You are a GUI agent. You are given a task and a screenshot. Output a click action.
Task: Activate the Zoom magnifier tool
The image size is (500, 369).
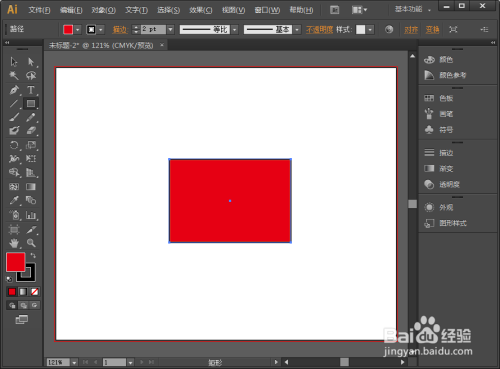31,243
